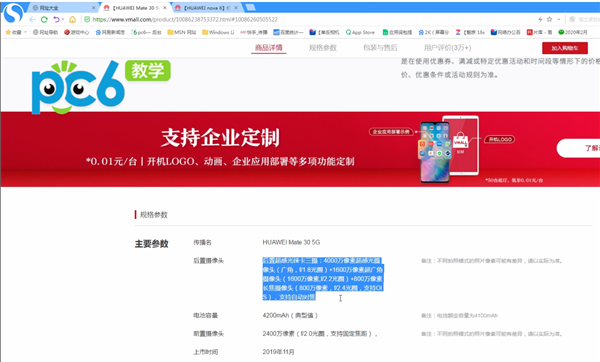Open the undo arrow's dropdown caret
This screenshot has width=600, height=362.
click(x=62, y=20)
